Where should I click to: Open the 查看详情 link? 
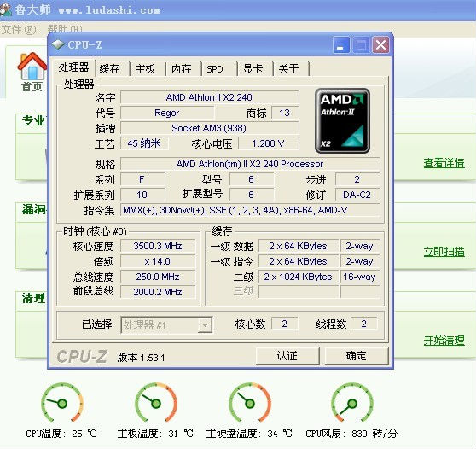pos(444,163)
